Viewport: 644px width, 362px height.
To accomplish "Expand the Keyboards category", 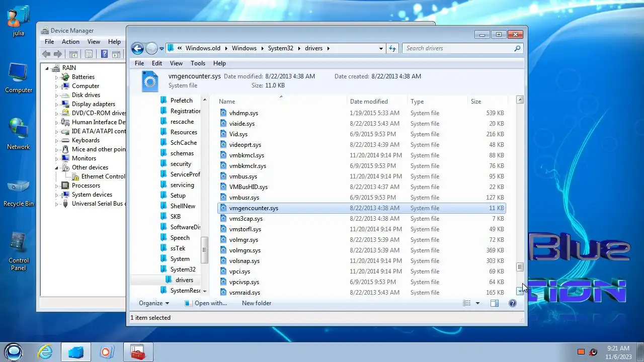I will [x=56, y=140].
